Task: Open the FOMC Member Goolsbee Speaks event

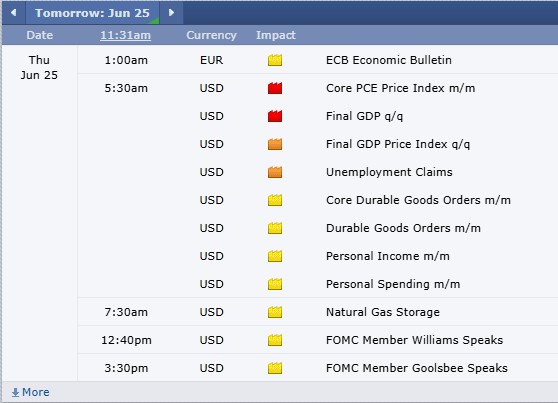Action: click(x=417, y=368)
